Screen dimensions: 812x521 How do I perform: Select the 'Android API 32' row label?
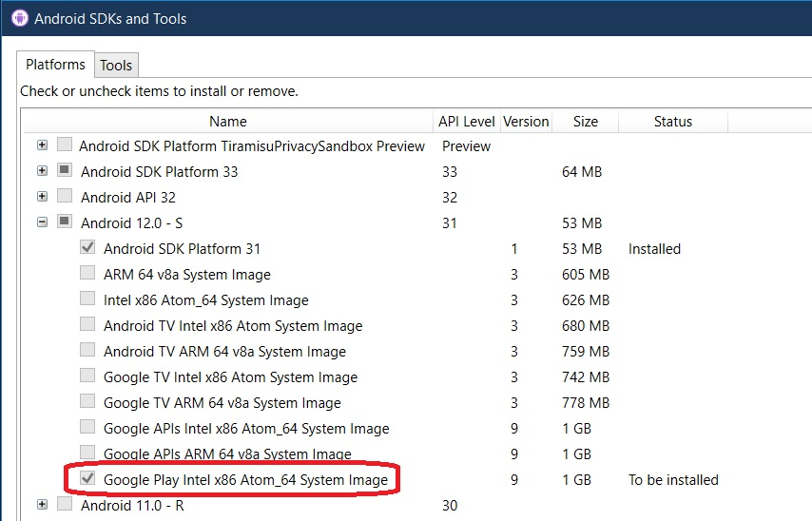click(128, 198)
